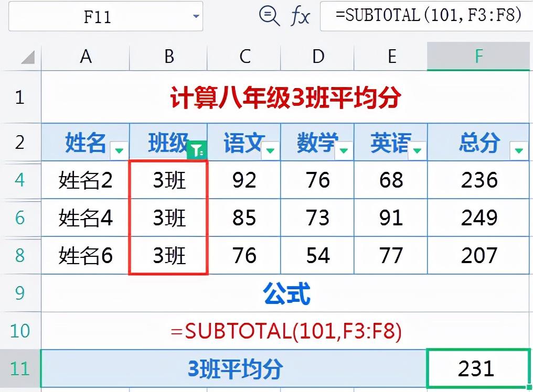533x392 pixels.
Task: Open the fx insert function button
Action: coord(300,16)
